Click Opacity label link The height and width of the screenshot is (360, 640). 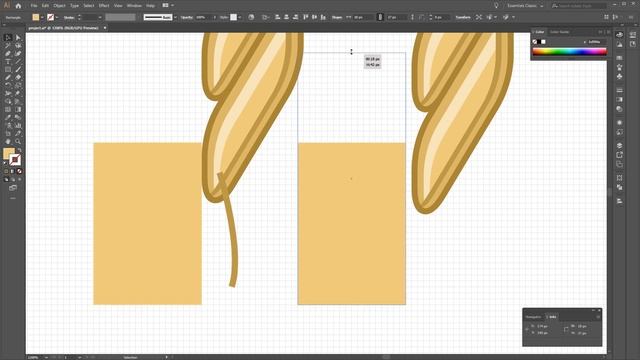[x=187, y=17]
